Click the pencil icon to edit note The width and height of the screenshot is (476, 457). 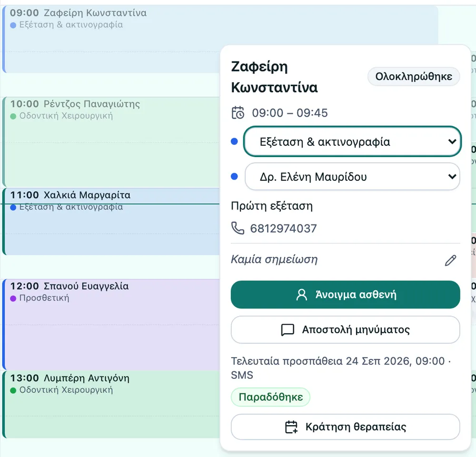point(450,260)
